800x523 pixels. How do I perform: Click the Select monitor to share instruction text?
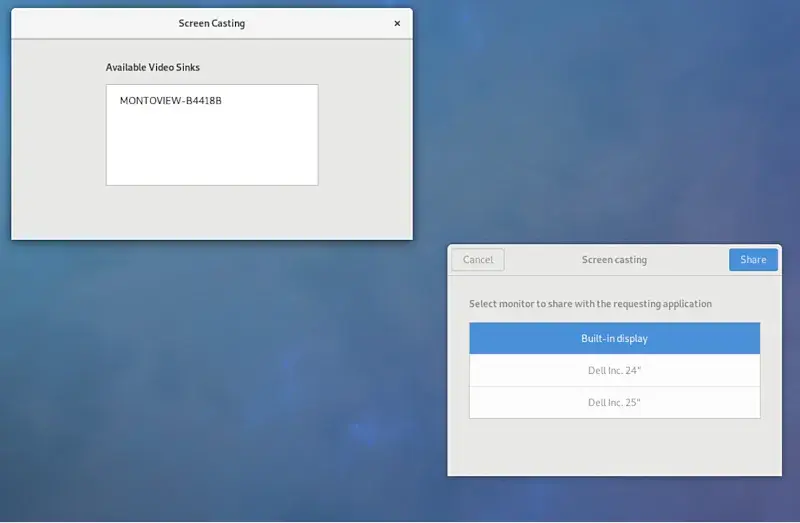(590, 304)
